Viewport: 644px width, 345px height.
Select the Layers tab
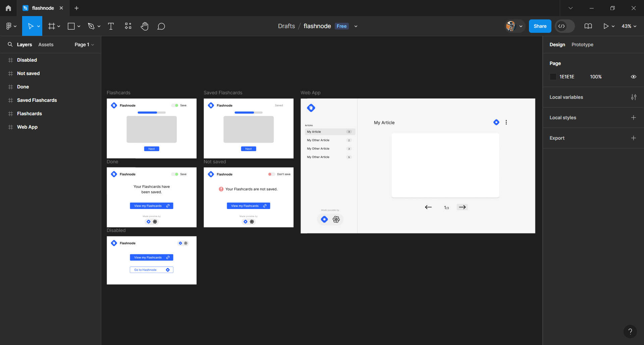(24, 45)
